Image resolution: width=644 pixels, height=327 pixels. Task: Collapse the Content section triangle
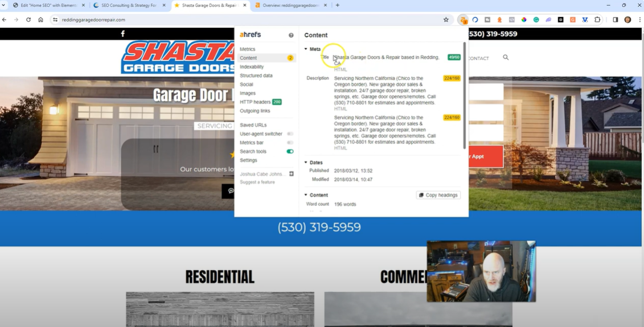306,195
